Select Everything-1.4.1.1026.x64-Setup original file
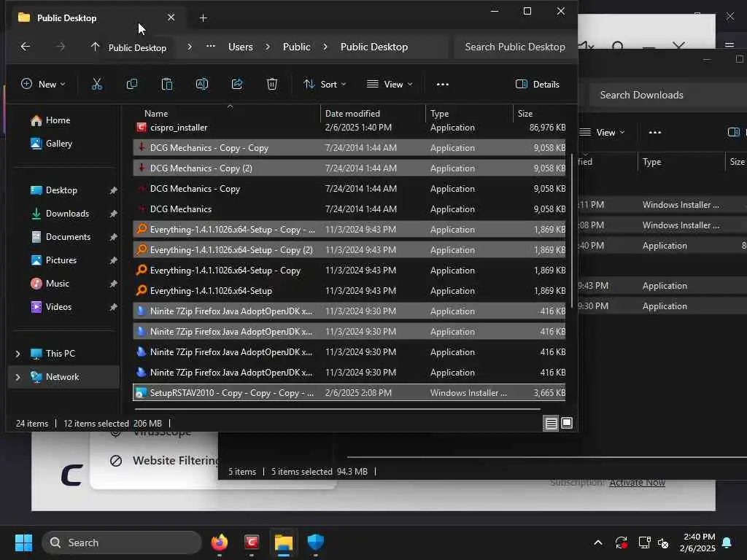Image resolution: width=747 pixels, height=560 pixels. (349, 291)
